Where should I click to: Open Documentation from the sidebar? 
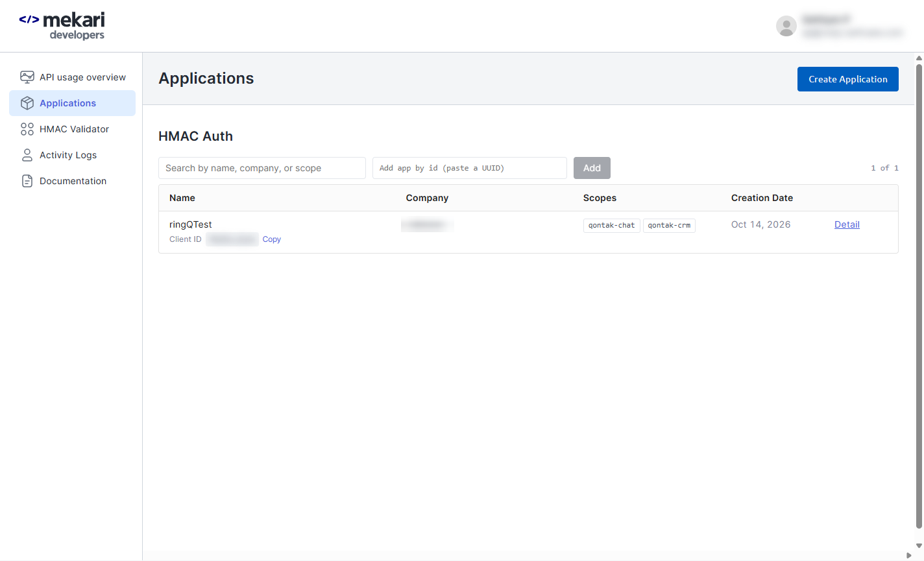click(x=73, y=181)
